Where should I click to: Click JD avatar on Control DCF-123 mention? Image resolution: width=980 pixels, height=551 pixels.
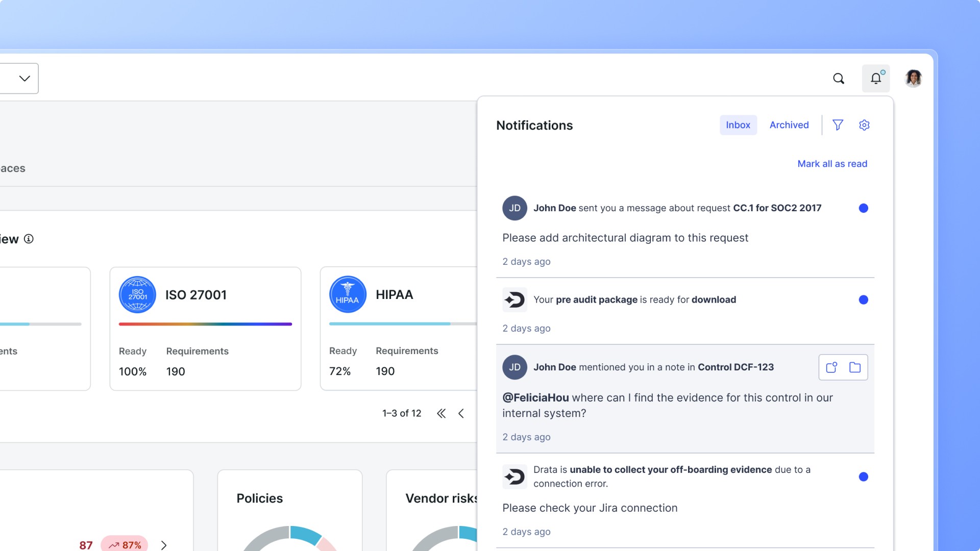pos(514,367)
